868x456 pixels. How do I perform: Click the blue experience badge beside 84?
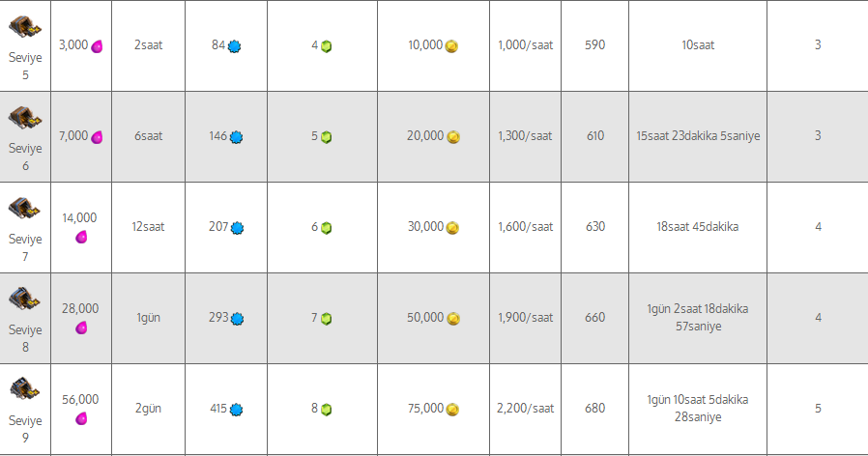(234, 46)
